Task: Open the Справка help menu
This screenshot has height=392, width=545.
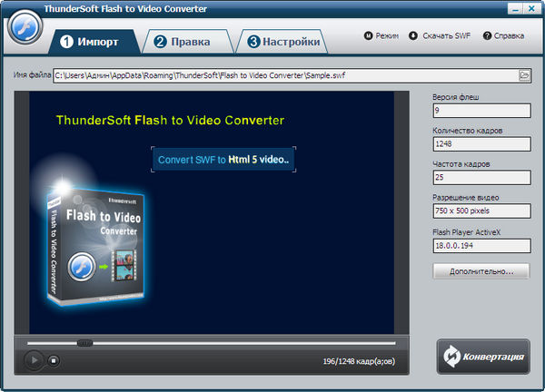Action: (x=503, y=36)
